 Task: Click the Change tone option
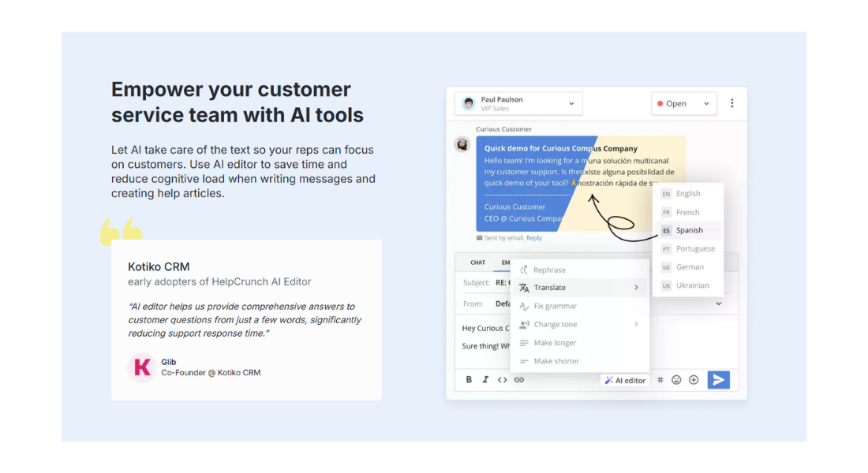(x=554, y=324)
